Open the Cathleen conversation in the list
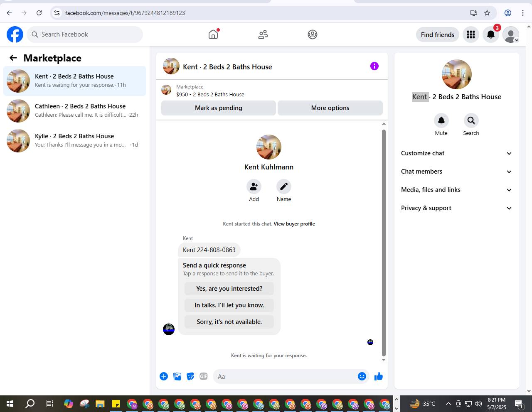 [75, 111]
